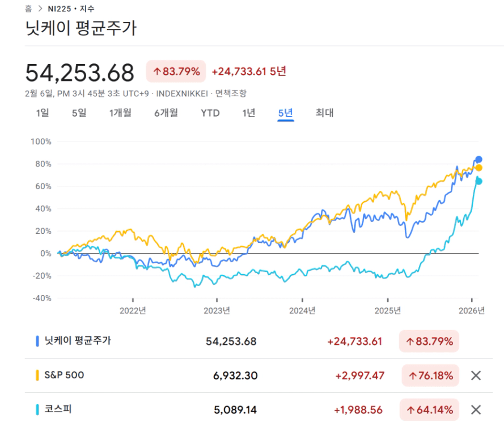The width and height of the screenshot is (504, 423).
Task: Open the 면책조항 disclaimer link
Action: point(231,93)
